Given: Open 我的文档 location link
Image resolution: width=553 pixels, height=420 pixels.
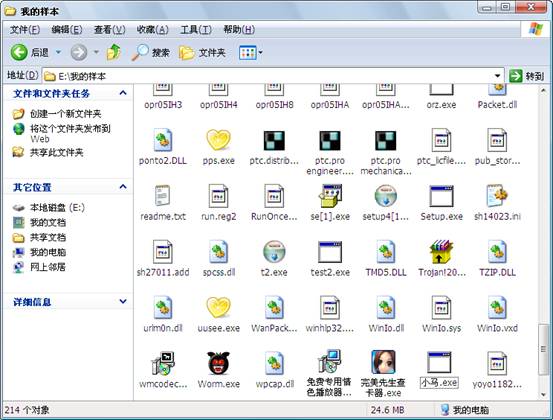Looking at the screenshot, I should point(48,223).
